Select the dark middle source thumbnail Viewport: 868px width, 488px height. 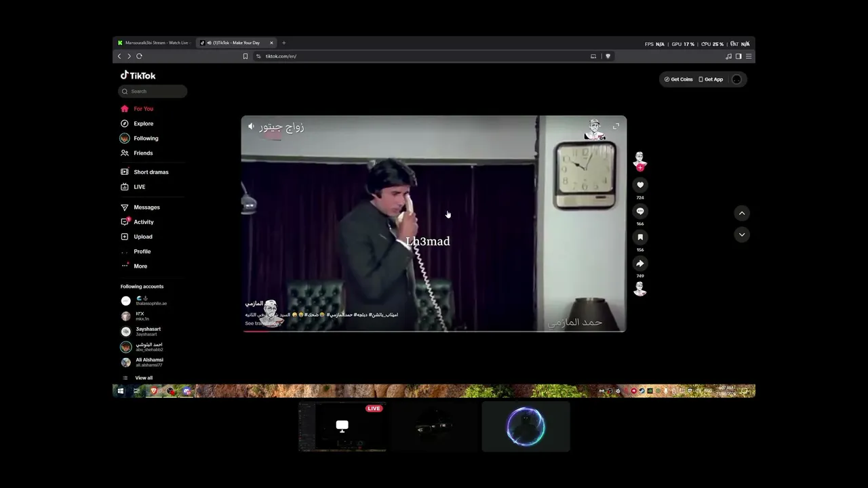[x=434, y=426]
